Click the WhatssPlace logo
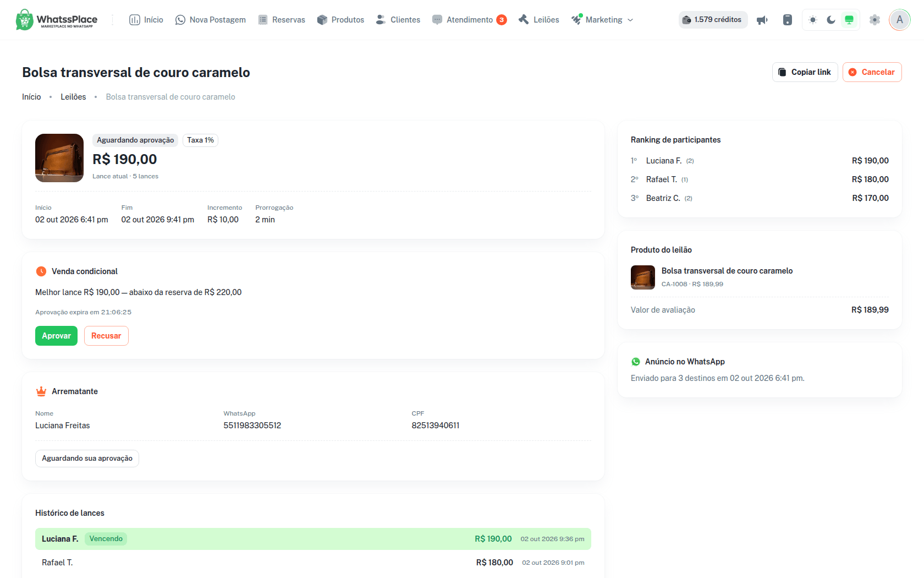The width and height of the screenshot is (924, 578). coord(57,20)
